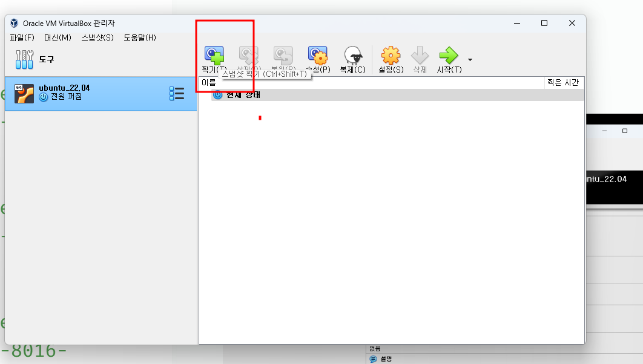
Task: Open machine Settings (설정) gear icon
Action: pyautogui.click(x=391, y=56)
